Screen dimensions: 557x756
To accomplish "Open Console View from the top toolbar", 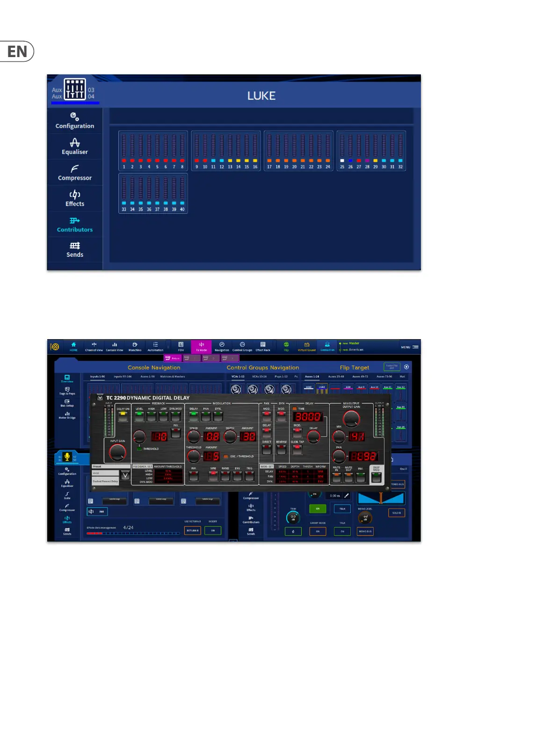I will (x=115, y=346).
